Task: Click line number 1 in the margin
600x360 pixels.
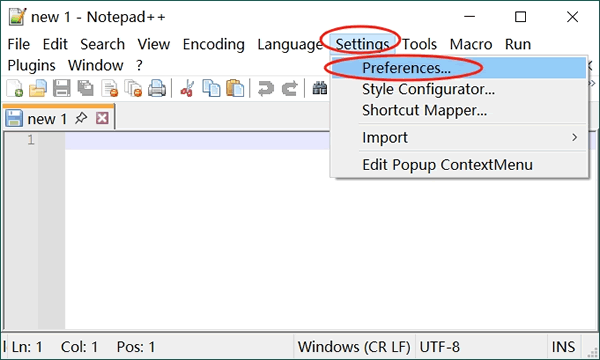Action: pyautogui.click(x=31, y=140)
